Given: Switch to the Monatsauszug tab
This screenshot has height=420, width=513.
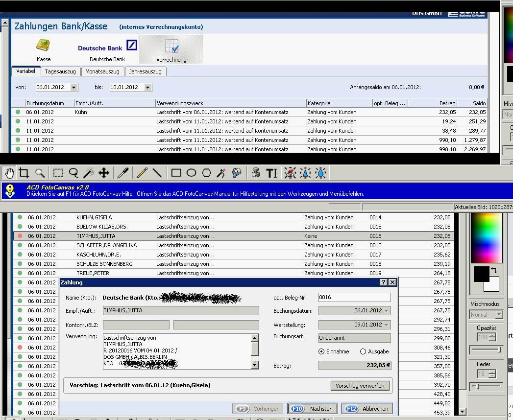Looking at the screenshot, I should (x=102, y=71).
